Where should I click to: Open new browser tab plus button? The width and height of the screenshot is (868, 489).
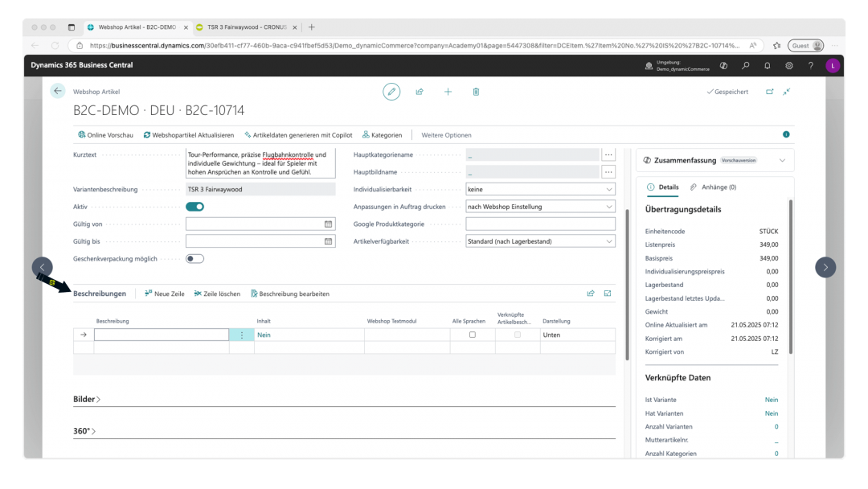click(x=312, y=27)
